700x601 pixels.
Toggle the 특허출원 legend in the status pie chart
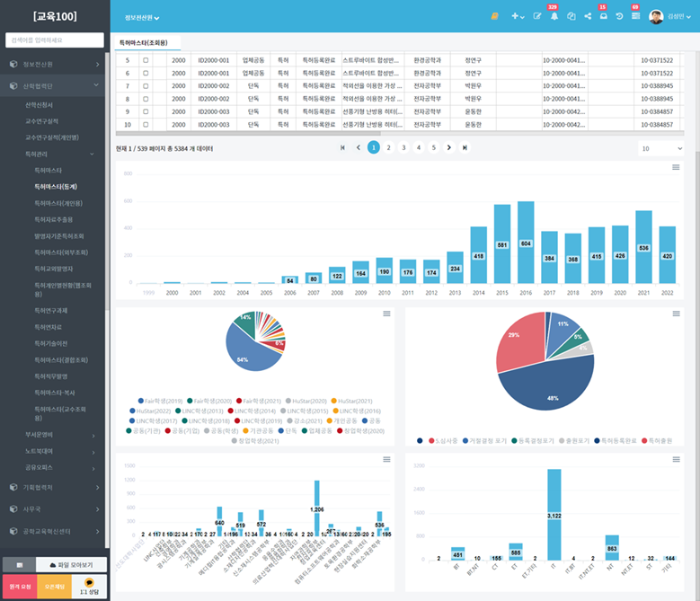[x=657, y=441]
